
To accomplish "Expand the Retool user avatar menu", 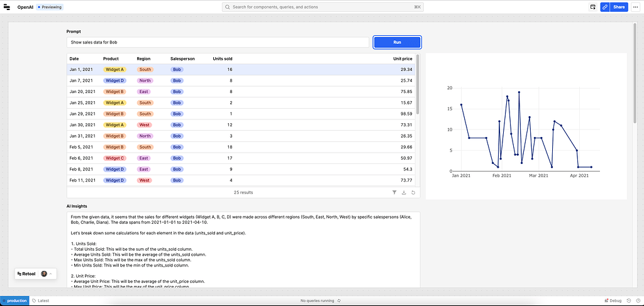I will pyautogui.click(x=46, y=273).
